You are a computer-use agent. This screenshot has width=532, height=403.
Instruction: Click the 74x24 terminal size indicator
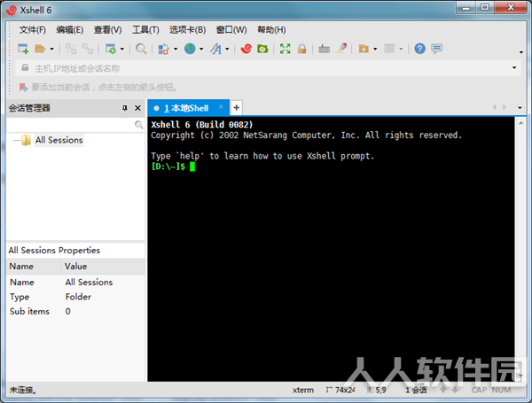coord(341,390)
